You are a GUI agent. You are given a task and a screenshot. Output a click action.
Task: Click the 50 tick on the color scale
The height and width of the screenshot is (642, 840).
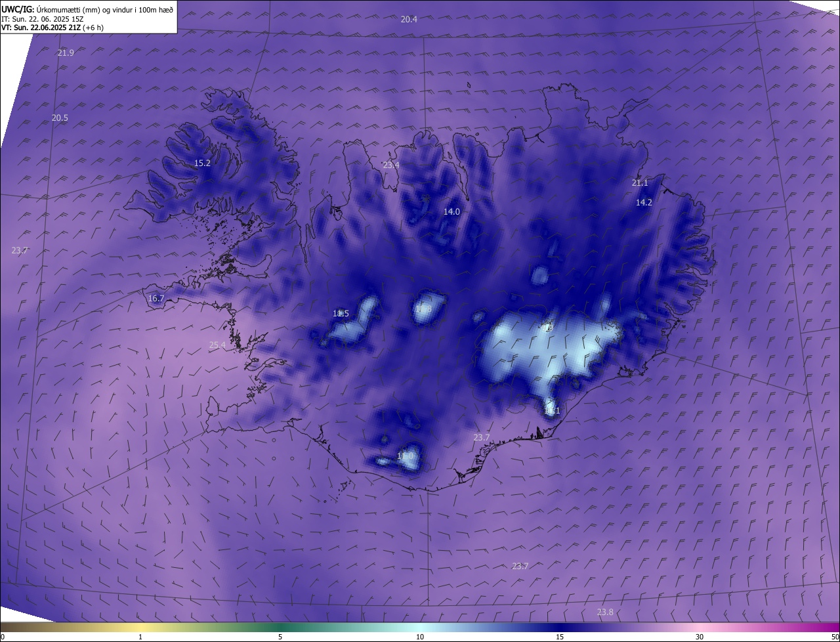pyautogui.click(x=835, y=637)
